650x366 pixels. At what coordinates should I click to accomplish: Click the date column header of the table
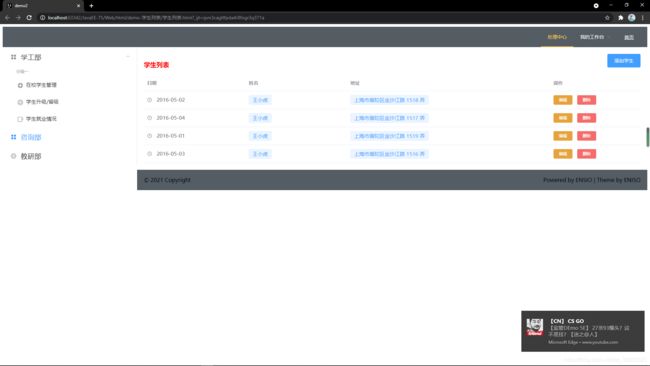[152, 83]
